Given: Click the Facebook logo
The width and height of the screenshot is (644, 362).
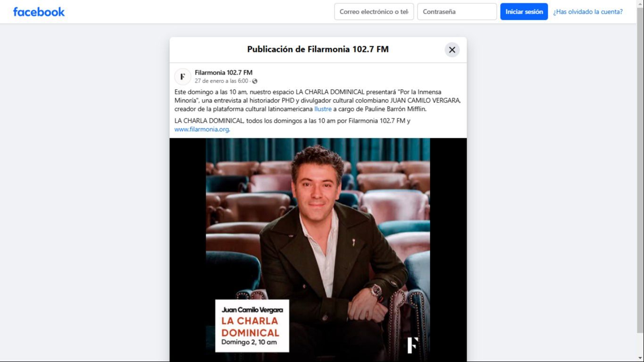Looking at the screenshot, I should tap(39, 12).
